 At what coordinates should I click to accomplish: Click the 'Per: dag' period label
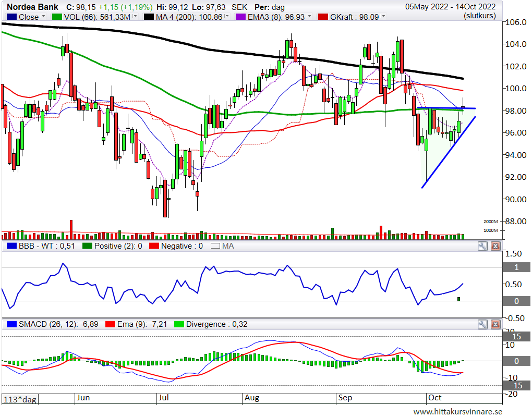(270, 7)
